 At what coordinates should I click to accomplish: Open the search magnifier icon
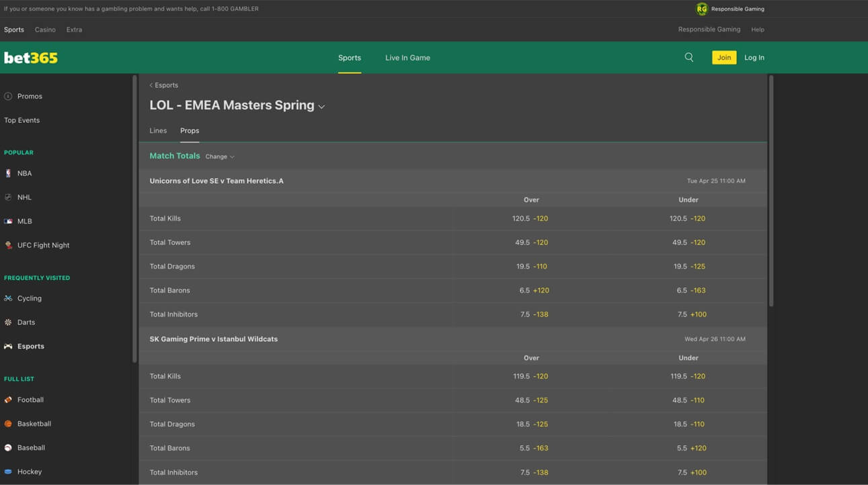tap(689, 58)
